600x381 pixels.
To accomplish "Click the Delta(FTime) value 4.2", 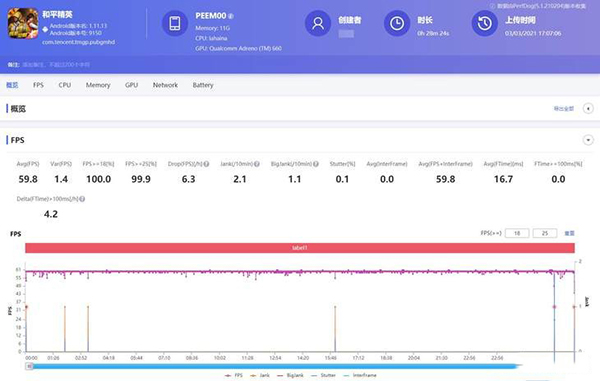I will point(51,214).
